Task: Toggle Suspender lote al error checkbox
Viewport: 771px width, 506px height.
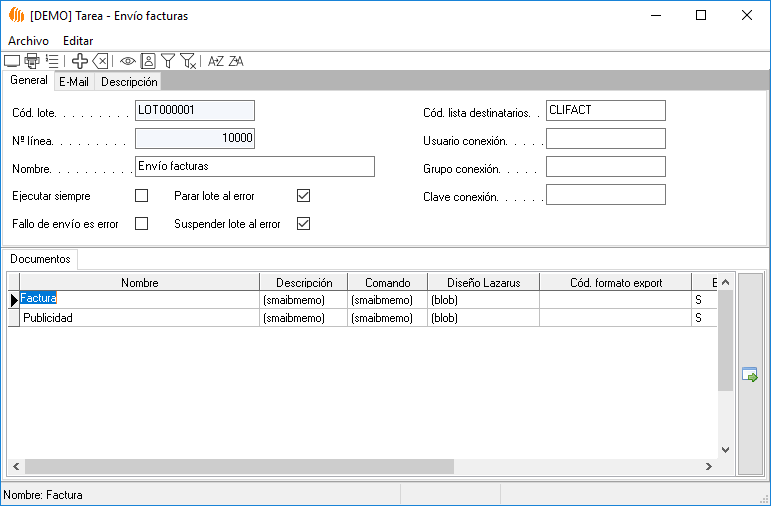Action: (304, 223)
